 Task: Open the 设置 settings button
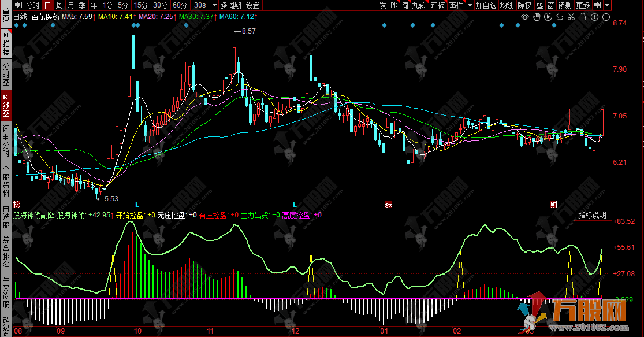click(x=252, y=5)
